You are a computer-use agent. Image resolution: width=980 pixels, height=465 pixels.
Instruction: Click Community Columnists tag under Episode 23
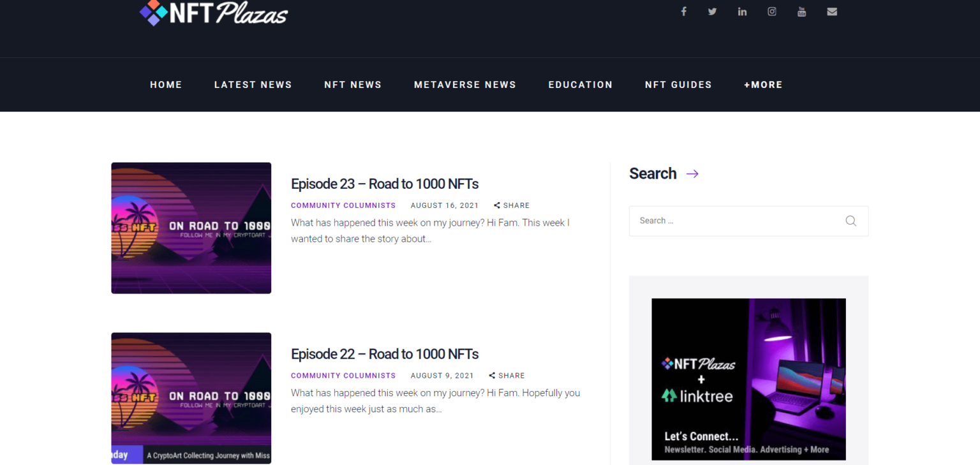pos(343,205)
